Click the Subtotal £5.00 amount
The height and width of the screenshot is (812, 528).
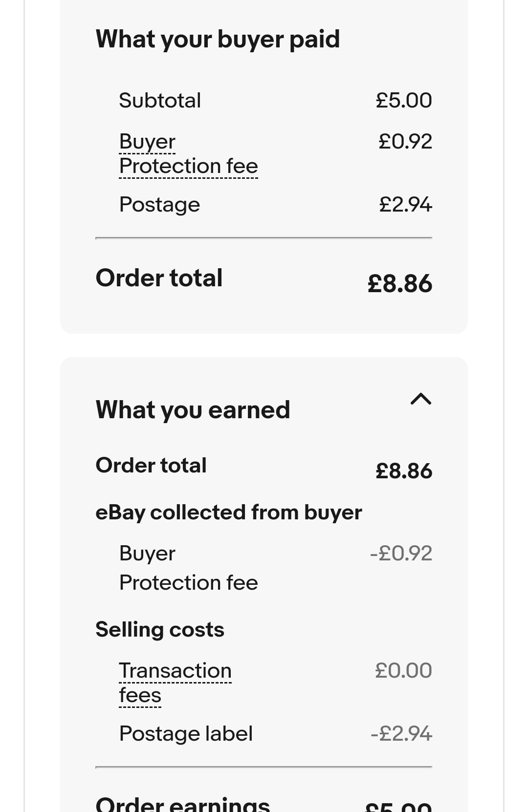(404, 100)
